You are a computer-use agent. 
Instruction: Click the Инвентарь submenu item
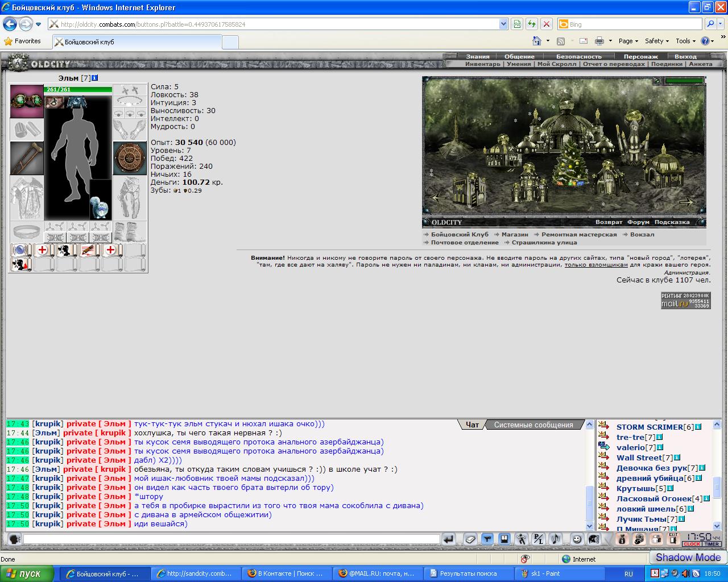pos(483,64)
